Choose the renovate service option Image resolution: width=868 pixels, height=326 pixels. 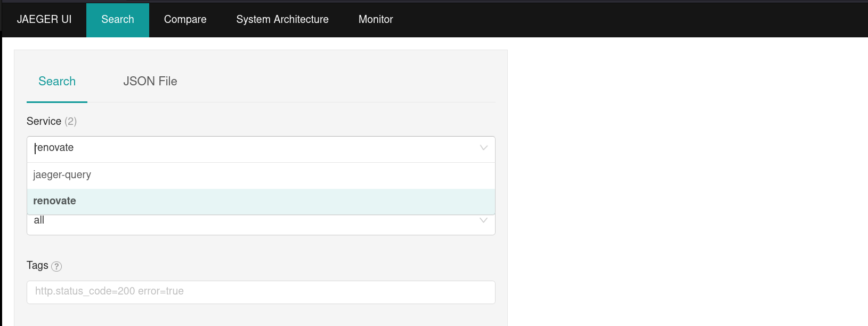(x=261, y=201)
